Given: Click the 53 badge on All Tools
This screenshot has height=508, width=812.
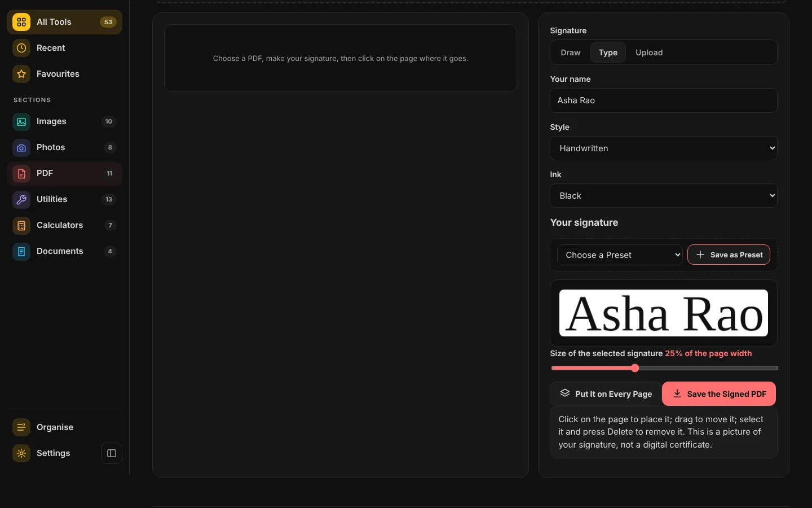Looking at the screenshot, I should 108,22.
